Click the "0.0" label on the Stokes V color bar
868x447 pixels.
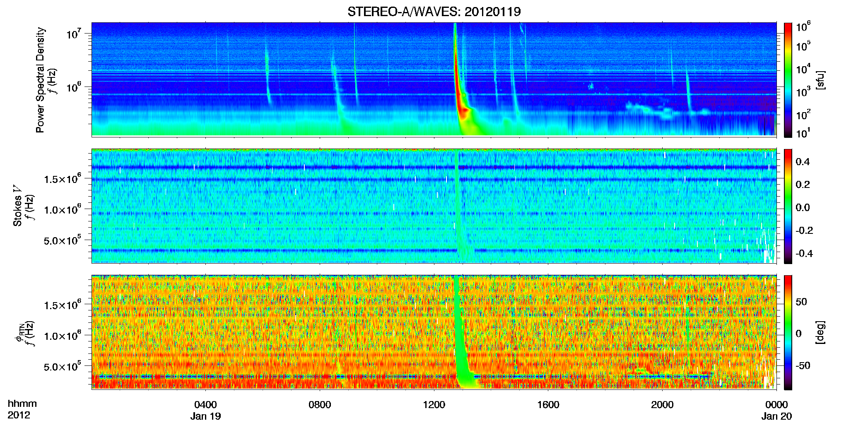pyautogui.click(x=803, y=207)
